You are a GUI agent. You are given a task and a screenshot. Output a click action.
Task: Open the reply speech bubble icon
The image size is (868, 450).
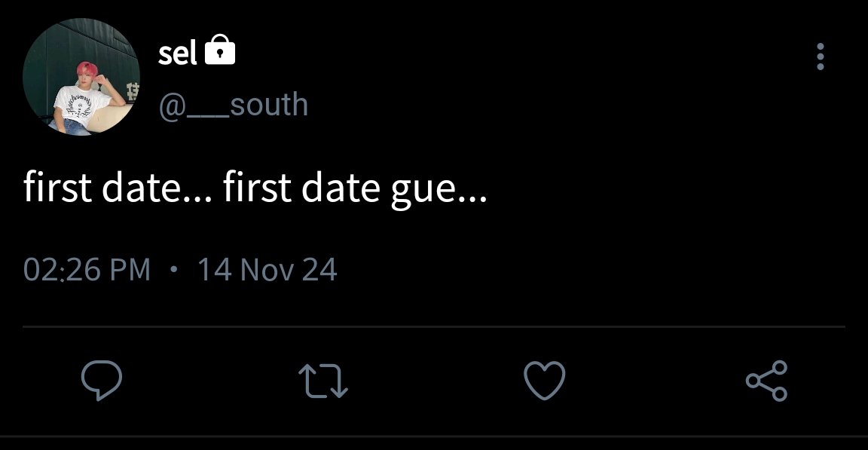[x=101, y=380]
